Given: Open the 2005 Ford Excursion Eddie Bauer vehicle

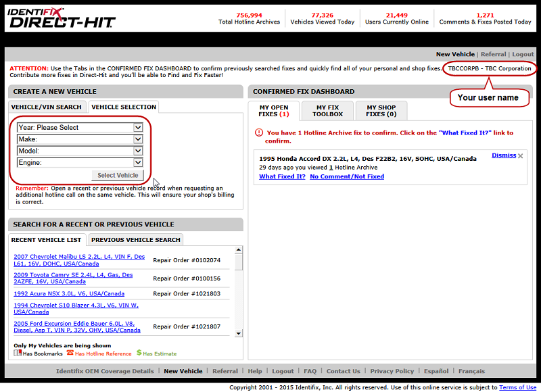Looking at the screenshot, I should [77, 327].
